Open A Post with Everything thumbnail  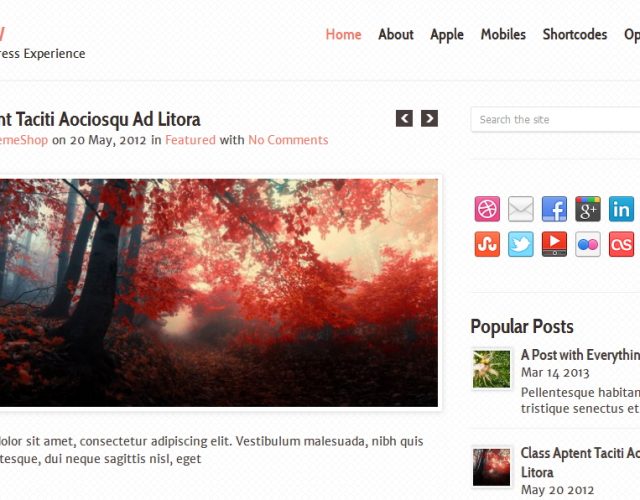[x=491, y=369]
